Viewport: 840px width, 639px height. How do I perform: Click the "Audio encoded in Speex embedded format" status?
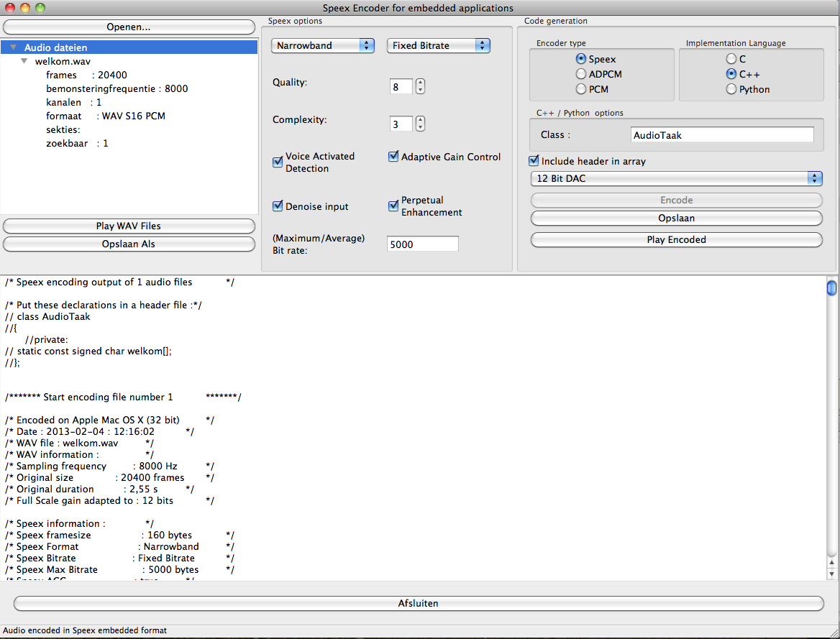click(85, 630)
